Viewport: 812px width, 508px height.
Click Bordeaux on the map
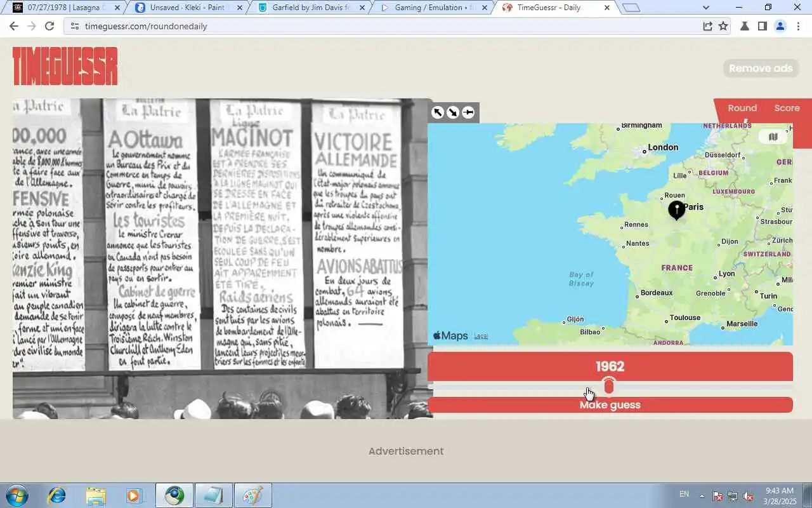[x=657, y=293]
